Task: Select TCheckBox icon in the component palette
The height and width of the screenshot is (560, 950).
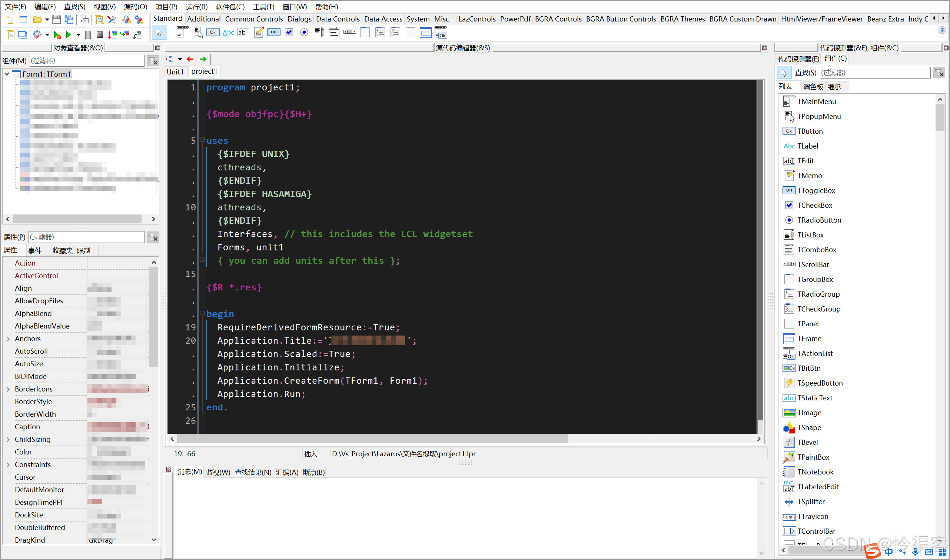Action: pos(289,33)
